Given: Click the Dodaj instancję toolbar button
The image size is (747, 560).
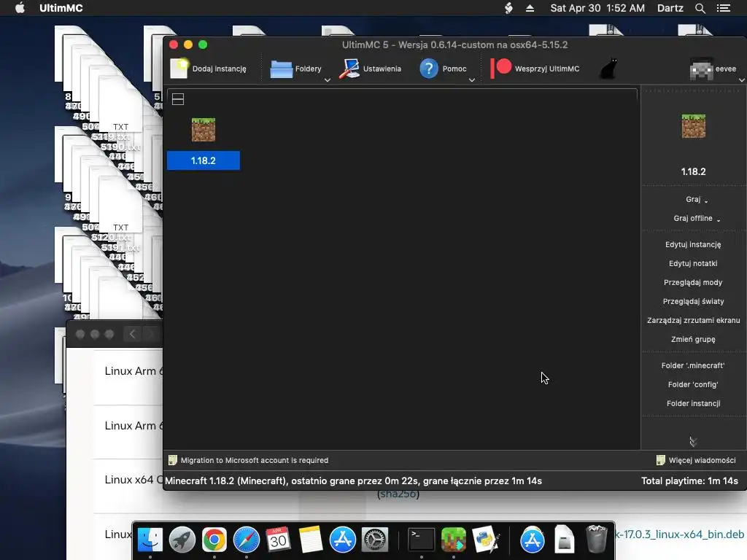Looking at the screenshot, I should [208, 69].
